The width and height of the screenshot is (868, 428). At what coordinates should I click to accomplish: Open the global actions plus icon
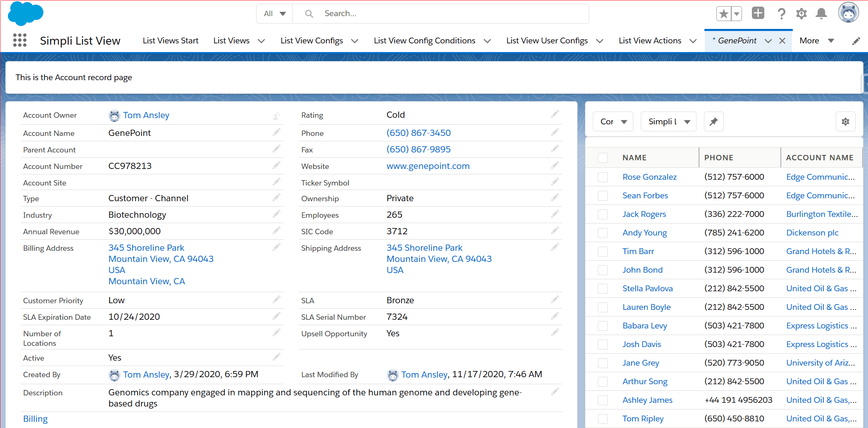point(758,13)
